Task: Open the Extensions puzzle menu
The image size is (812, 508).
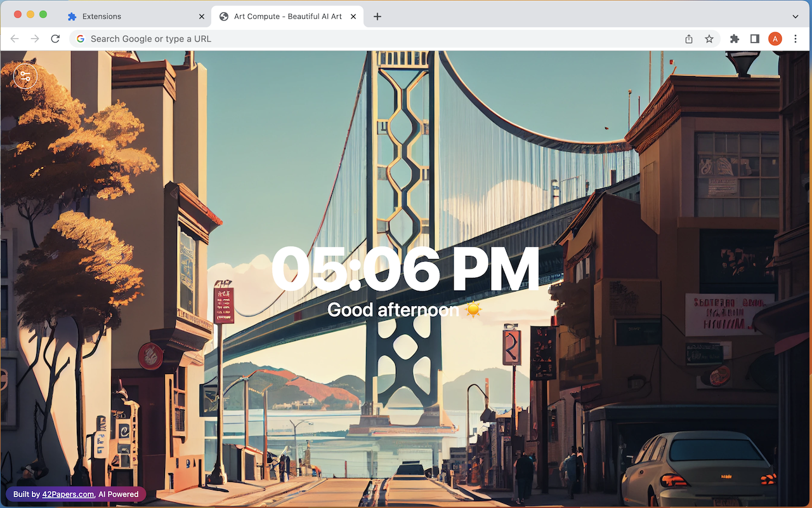Action: pos(735,39)
